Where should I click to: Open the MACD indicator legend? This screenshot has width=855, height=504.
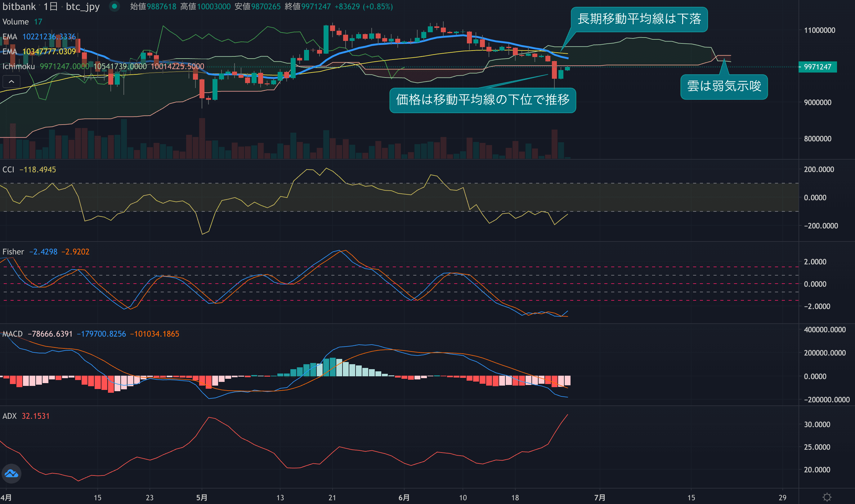pyautogui.click(x=13, y=334)
